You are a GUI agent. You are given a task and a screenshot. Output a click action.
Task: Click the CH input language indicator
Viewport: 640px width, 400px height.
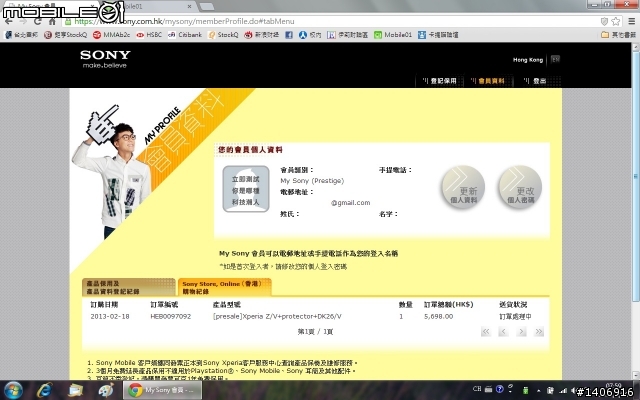pyautogui.click(x=477, y=389)
